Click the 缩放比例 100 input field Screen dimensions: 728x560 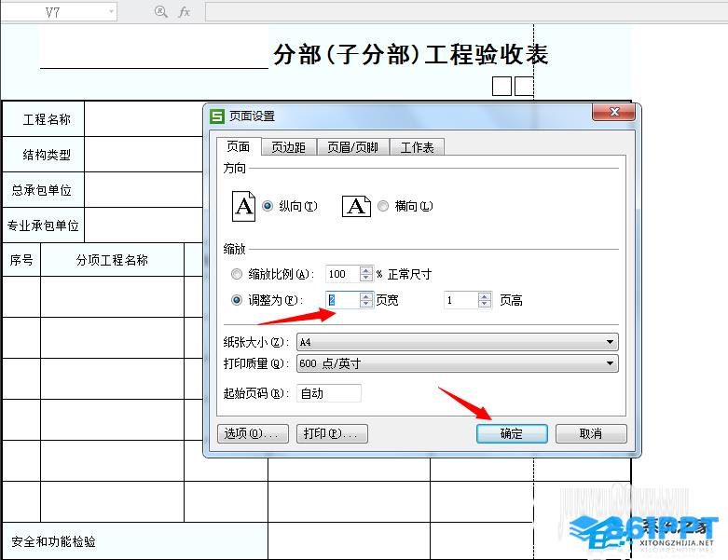coord(343,274)
